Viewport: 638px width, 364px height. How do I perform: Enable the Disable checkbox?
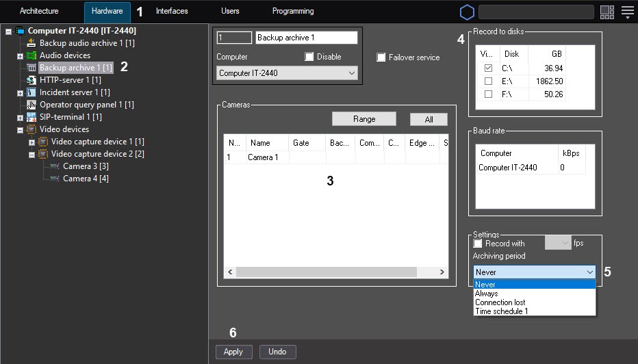point(309,57)
